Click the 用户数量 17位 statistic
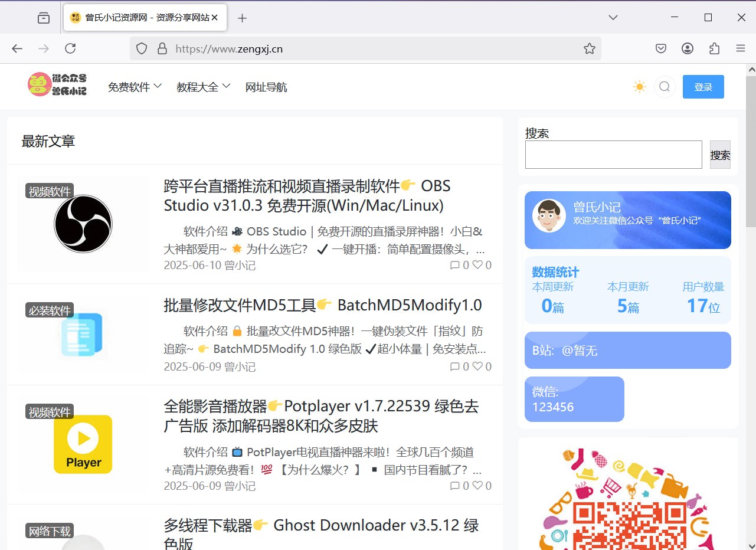 [703, 297]
